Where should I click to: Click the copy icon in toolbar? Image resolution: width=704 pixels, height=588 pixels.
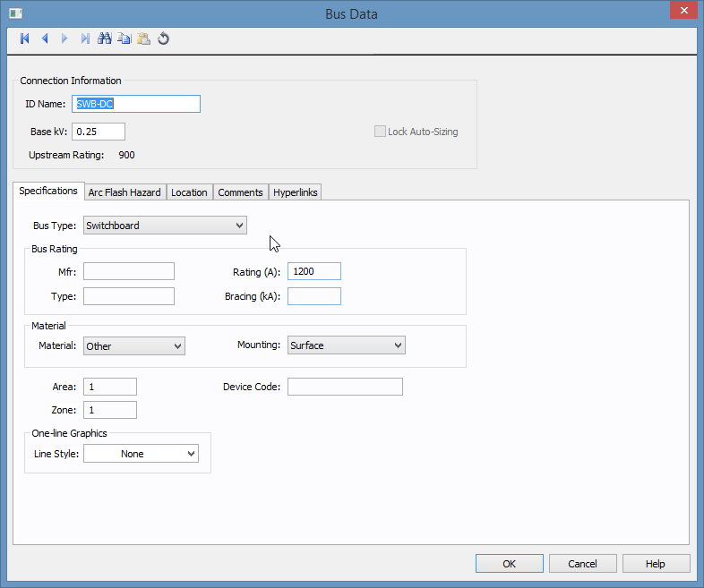124,38
